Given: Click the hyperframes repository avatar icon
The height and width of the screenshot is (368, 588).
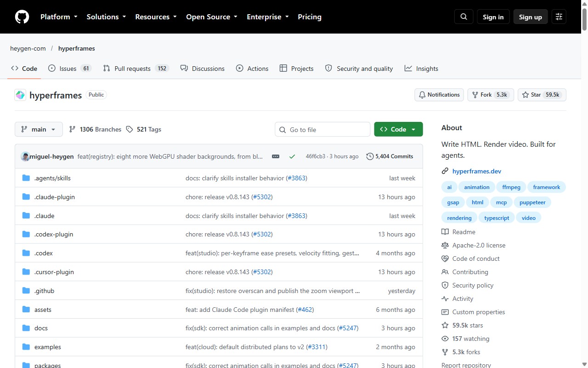Looking at the screenshot, I should 20,95.
